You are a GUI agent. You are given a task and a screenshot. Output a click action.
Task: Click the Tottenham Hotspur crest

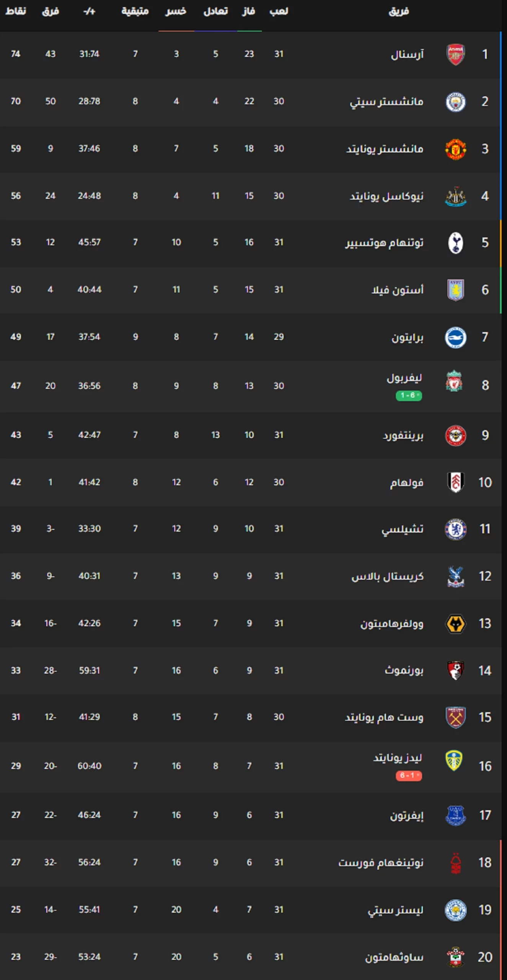455,243
